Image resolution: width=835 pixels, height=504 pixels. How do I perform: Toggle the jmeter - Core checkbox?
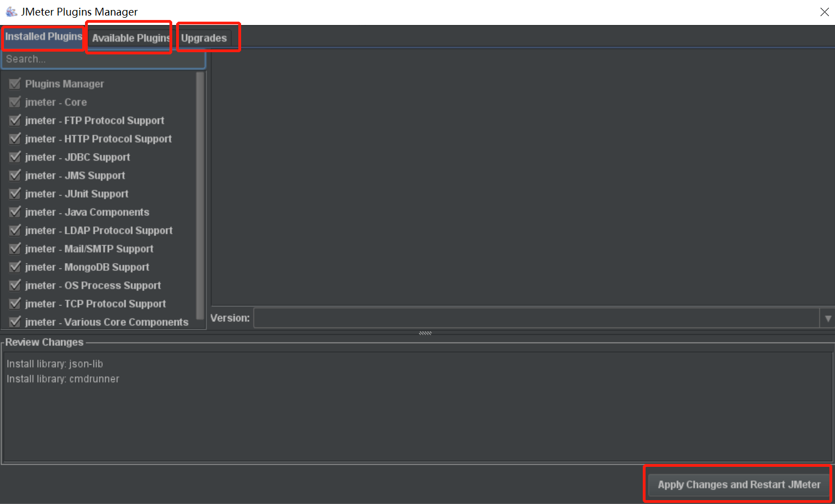(15, 102)
